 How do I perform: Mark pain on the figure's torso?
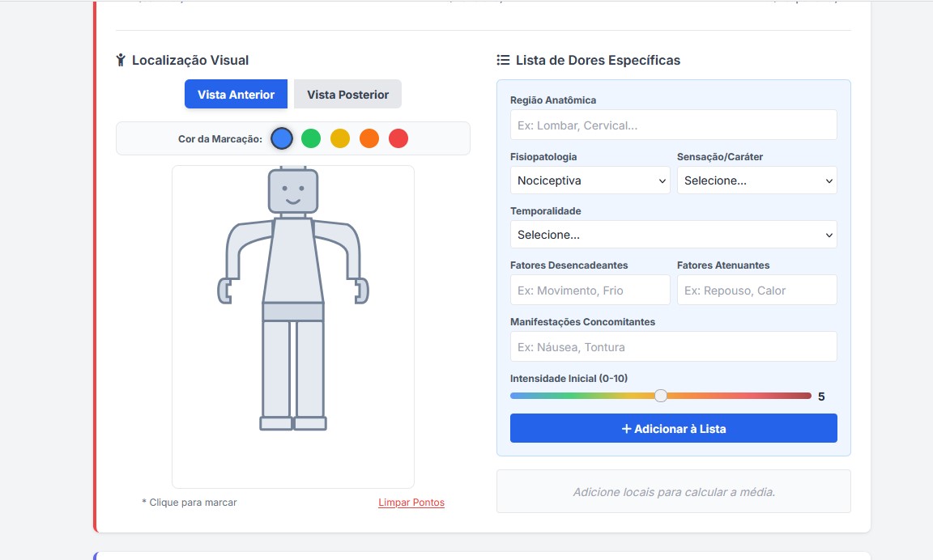tap(292, 259)
